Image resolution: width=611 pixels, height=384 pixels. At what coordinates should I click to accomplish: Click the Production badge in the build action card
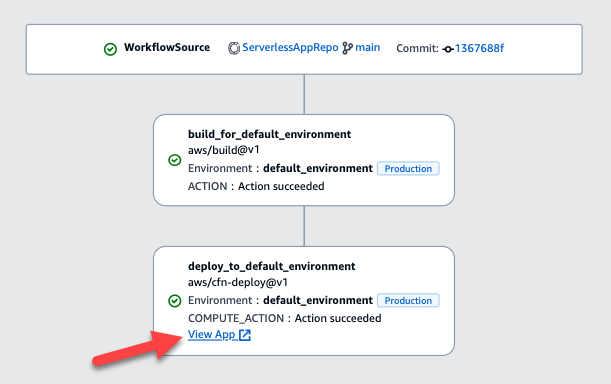pos(408,168)
